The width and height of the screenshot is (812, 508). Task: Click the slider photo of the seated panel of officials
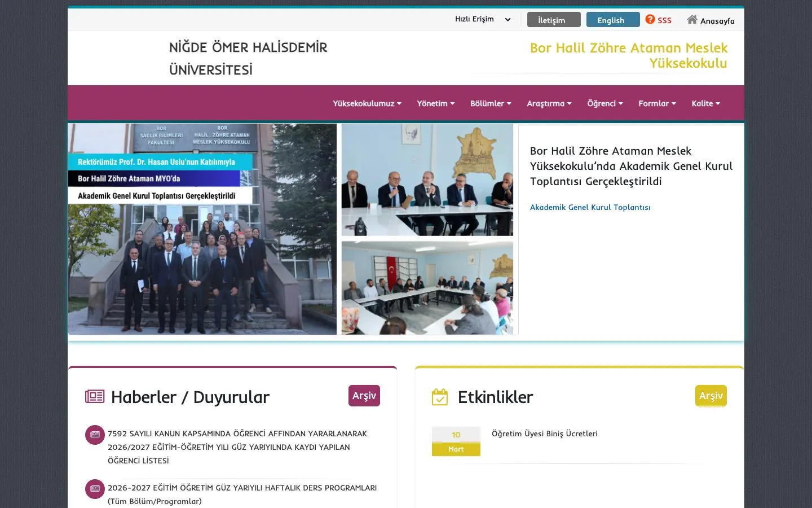click(x=427, y=179)
